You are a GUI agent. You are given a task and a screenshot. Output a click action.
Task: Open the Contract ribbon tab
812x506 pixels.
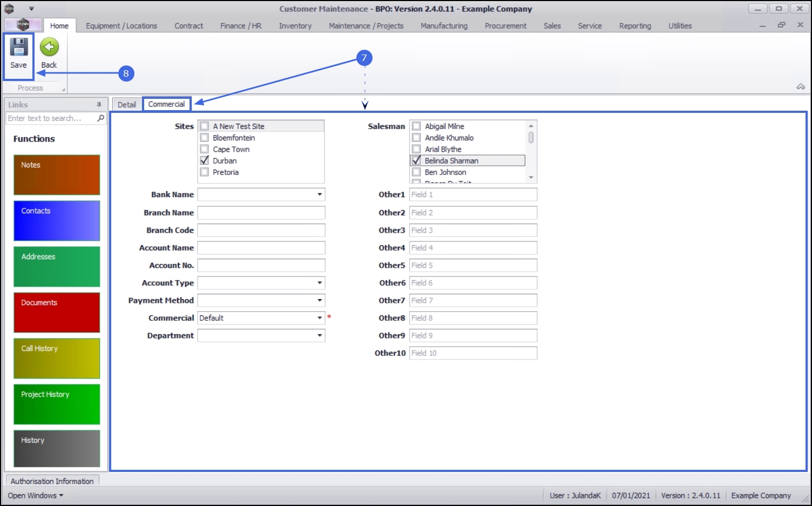point(189,26)
